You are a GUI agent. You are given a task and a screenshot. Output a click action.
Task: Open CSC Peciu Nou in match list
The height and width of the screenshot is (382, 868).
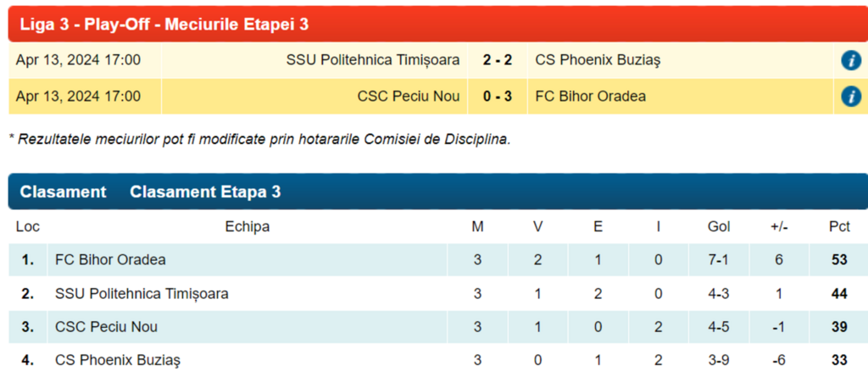pyautogui.click(x=409, y=97)
